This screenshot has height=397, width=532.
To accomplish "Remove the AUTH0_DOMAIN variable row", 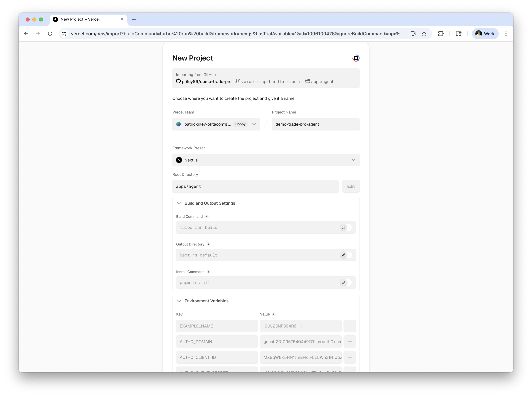I will pyautogui.click(x=350, y=341).
